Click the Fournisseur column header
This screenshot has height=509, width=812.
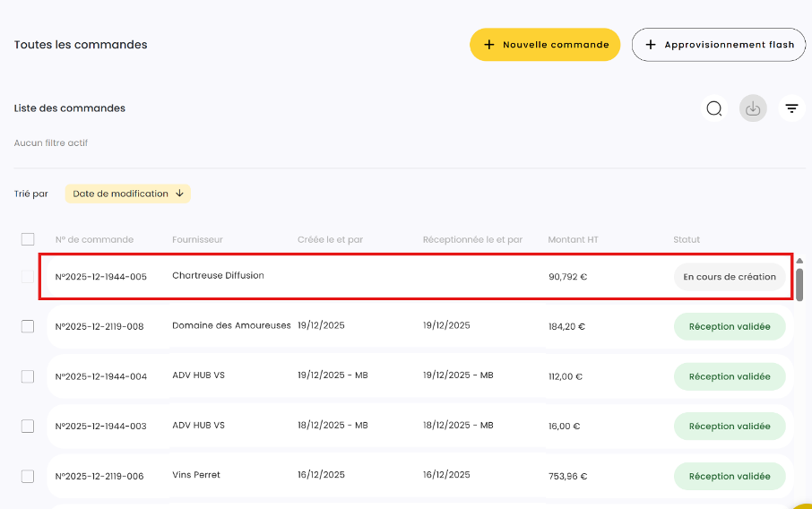(197, 239)
